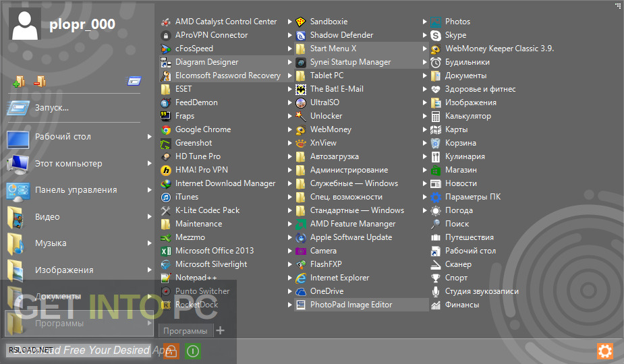This screenshot has width=624, height=364.
Task: Open Greenshot icon
Action: click(x=165, y=143)
